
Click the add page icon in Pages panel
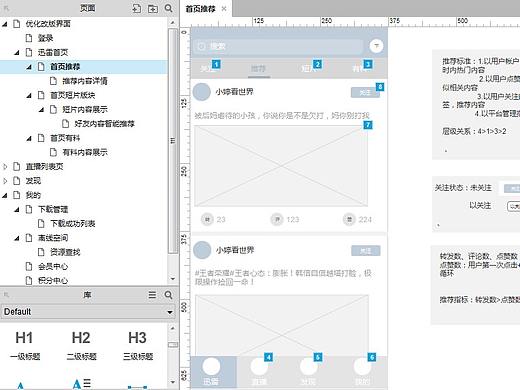[137, 8]
